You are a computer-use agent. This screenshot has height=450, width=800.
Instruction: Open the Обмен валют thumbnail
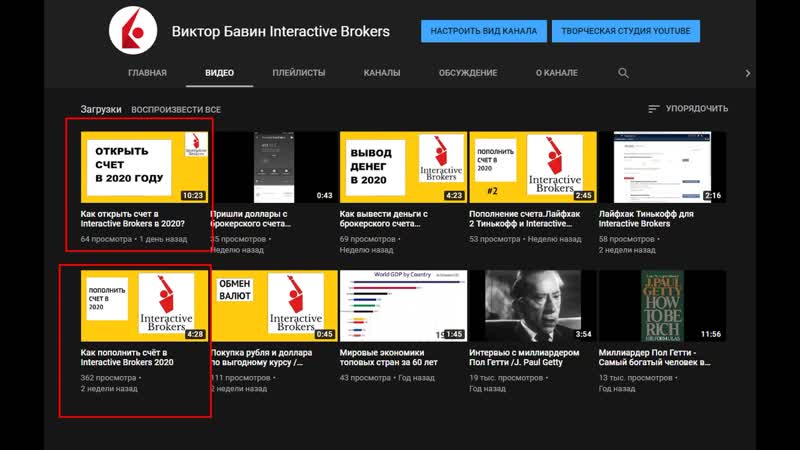pyautogui.click(x=274, y=306)
